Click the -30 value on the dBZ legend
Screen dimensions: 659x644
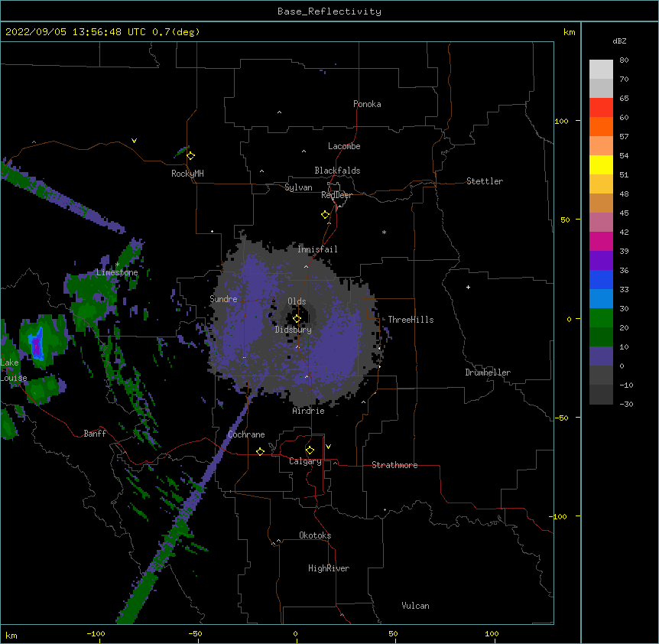tap(626, 404)
